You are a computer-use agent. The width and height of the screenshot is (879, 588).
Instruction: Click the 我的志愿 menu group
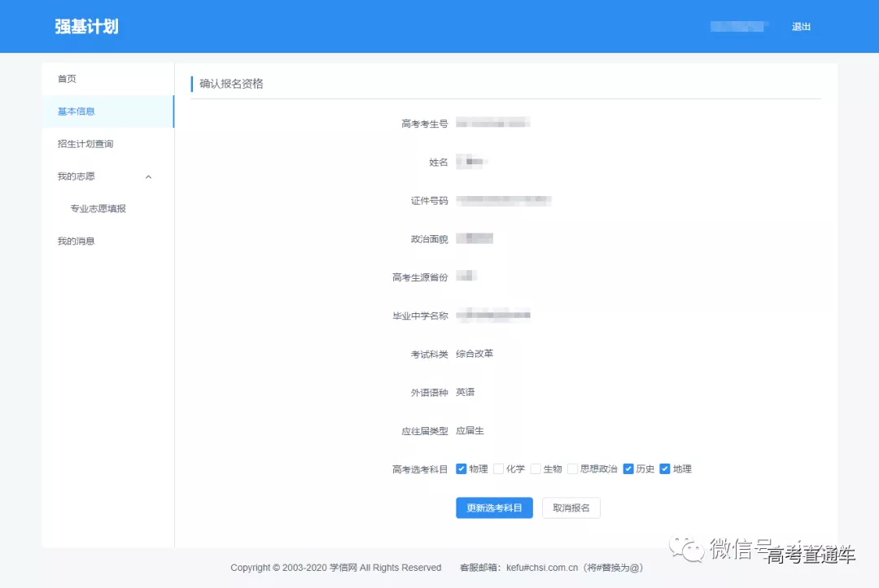click(77, 176)
